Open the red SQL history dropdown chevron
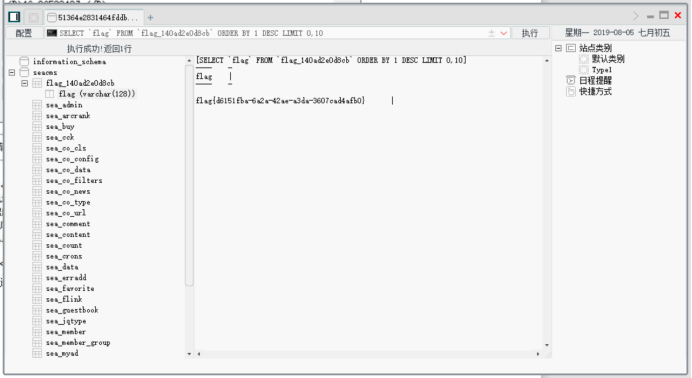This screenshot has width=692, height=378. tap(504, 33)
